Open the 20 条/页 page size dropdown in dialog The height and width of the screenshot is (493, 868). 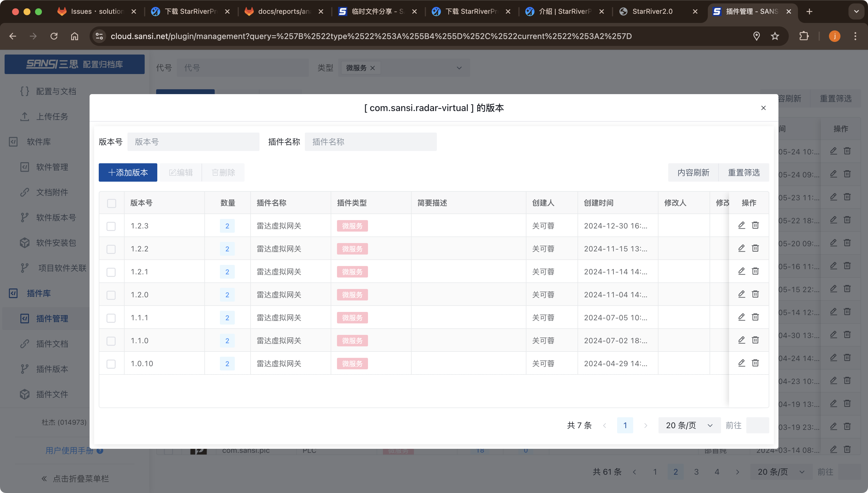(x=689, y=425)
